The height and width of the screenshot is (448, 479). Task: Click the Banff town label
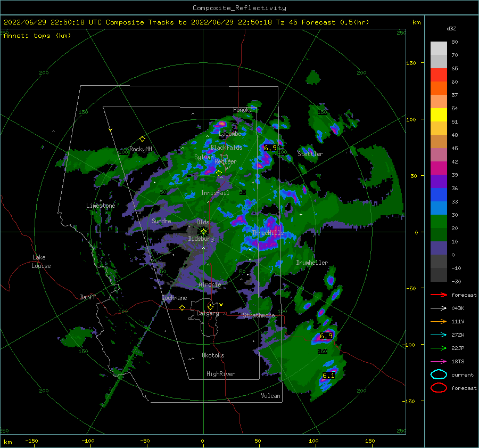(x=88, y=297)
